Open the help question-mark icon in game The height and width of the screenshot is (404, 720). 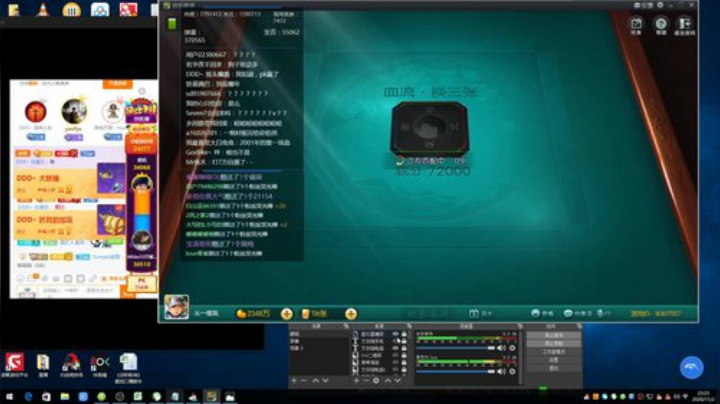[661, 23]
